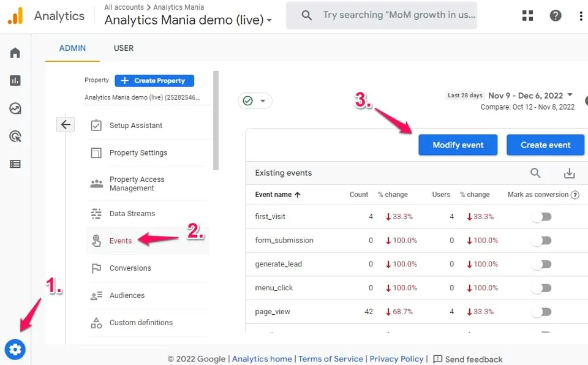Open Conversions in the property menu
588x365 pixels.
pos(148,268)
